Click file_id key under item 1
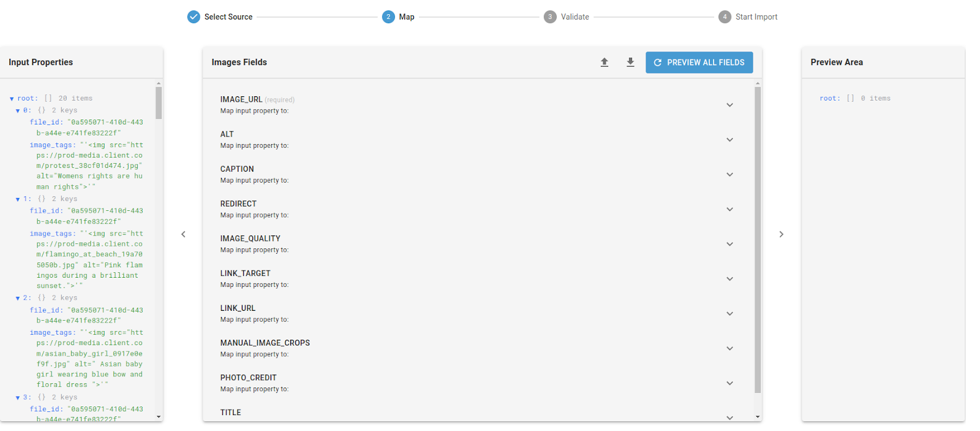Viewport: 980px width, 431px height. (47, 211)
